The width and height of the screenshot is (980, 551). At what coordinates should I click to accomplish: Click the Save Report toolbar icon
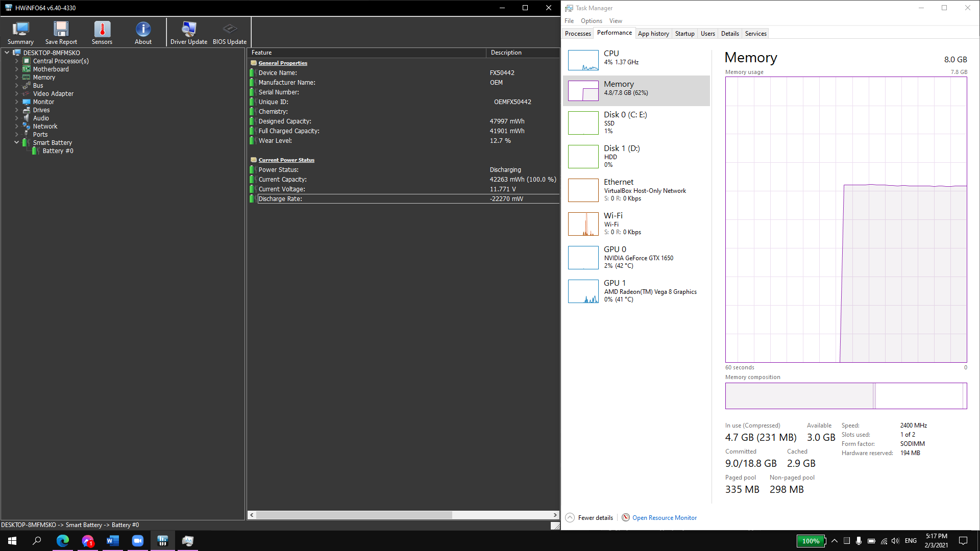(x=61, y=33)
